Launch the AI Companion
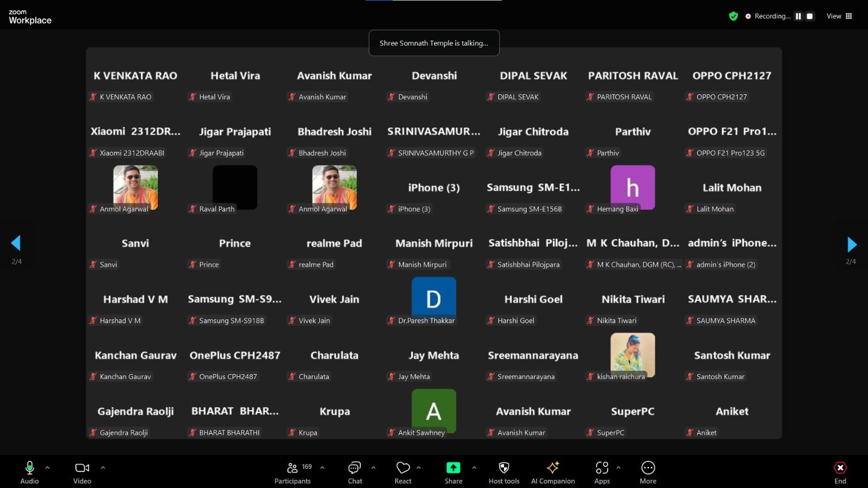 click(552, 472)
